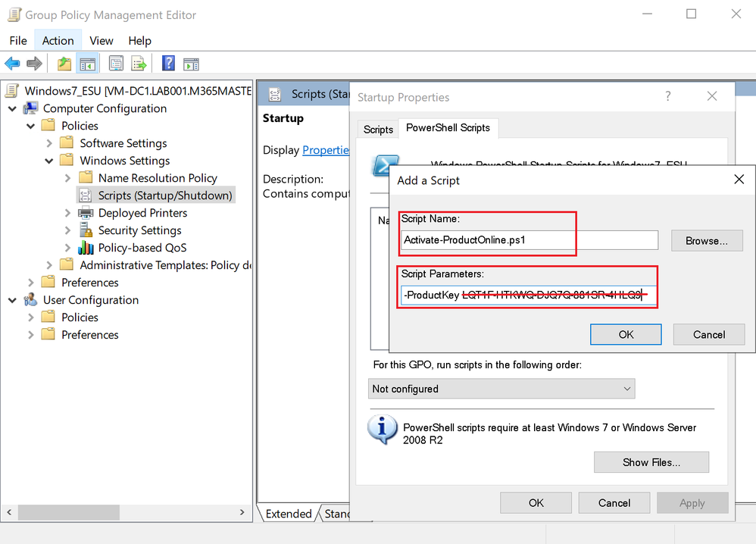Viewport: 756px width, 544px height.
Task: Click the Browse button in Add a Script
Action: (x=706, y=240)
